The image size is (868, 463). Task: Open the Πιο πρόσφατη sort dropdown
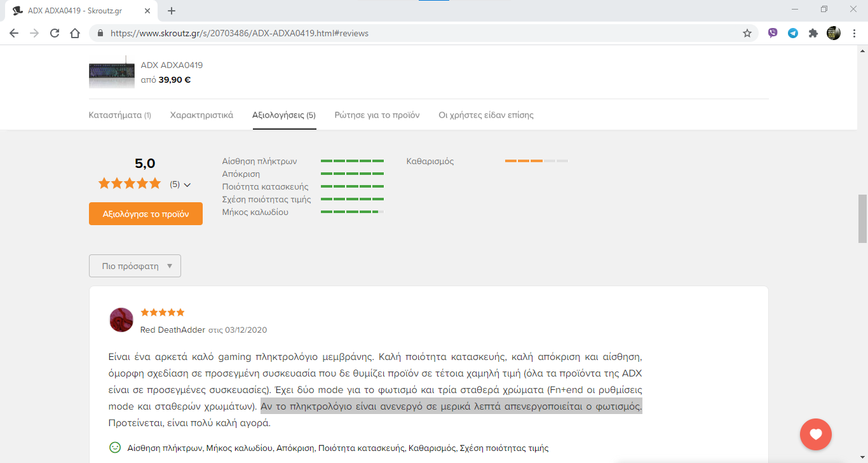135,266
